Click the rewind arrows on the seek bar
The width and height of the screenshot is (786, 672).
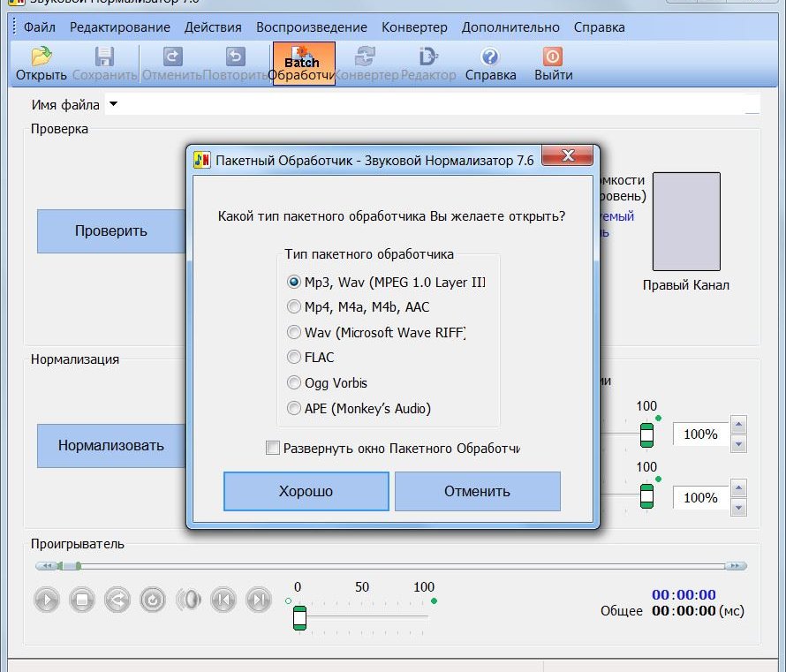click(47, 566)
